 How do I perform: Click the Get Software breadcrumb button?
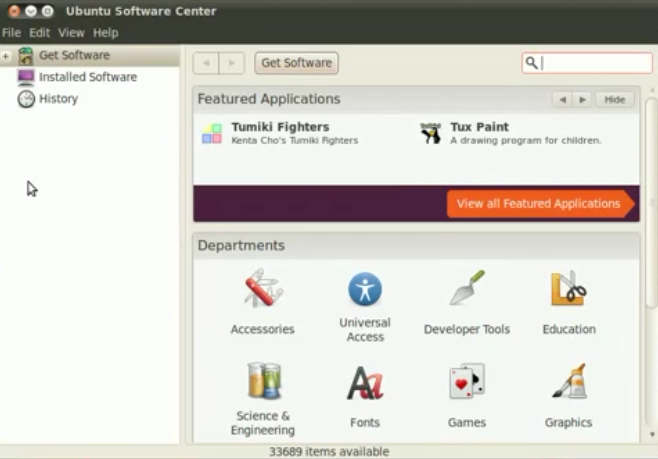[296, 63]
